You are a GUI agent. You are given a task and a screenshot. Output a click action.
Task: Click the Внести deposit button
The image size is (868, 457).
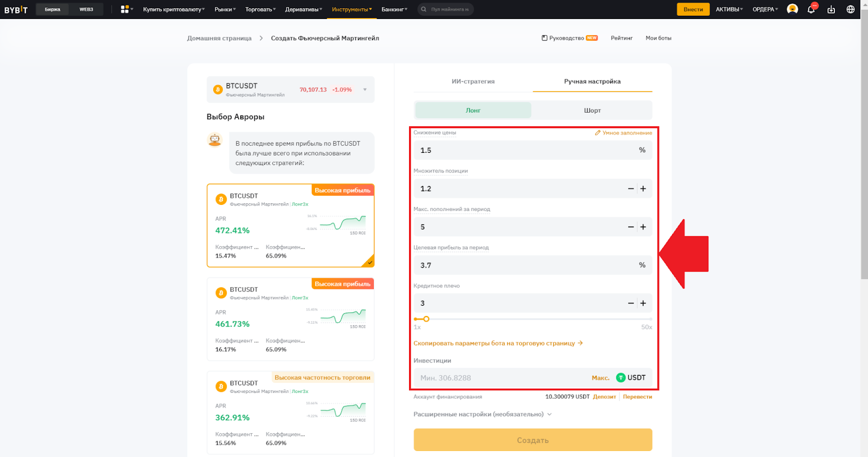click(x=693, y=9)
